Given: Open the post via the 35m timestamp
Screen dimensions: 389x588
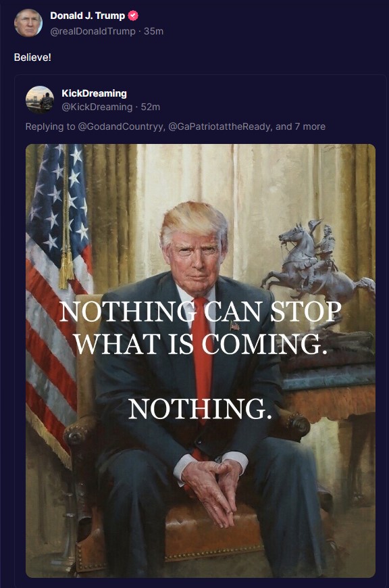Looking at the screenshot, I should pos(154,31).
